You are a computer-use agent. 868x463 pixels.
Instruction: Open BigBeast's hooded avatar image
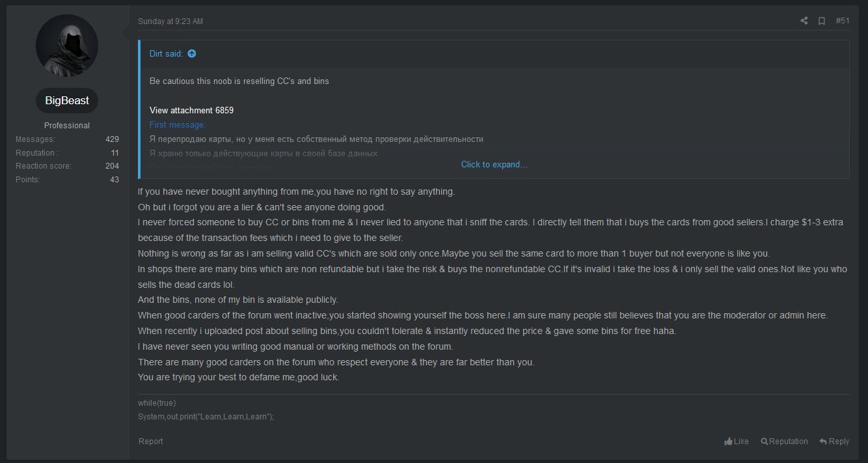[67, 46]
